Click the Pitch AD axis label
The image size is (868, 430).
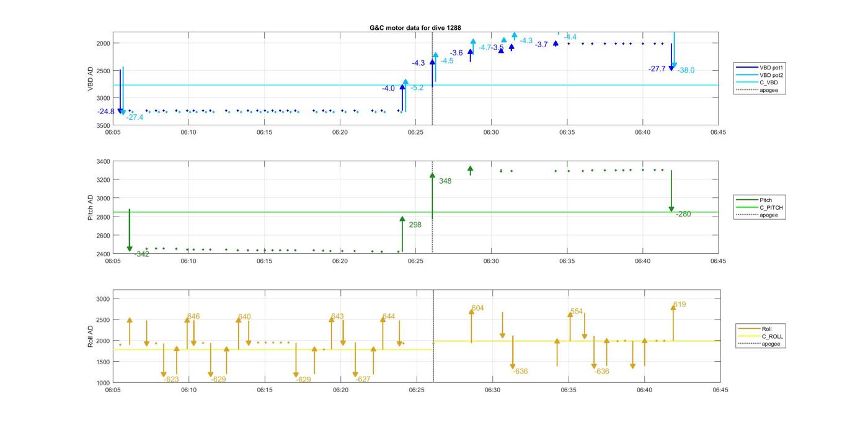91,208
